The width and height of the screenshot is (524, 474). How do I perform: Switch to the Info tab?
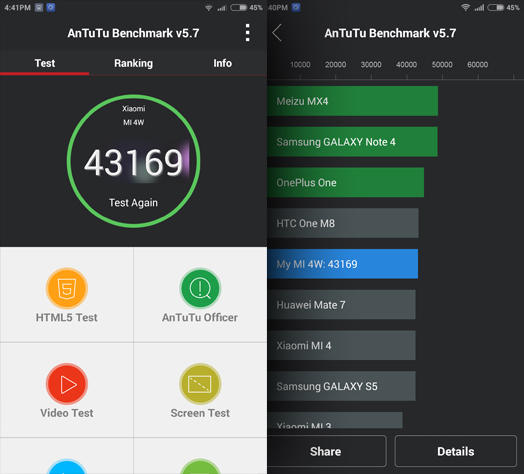223,63
